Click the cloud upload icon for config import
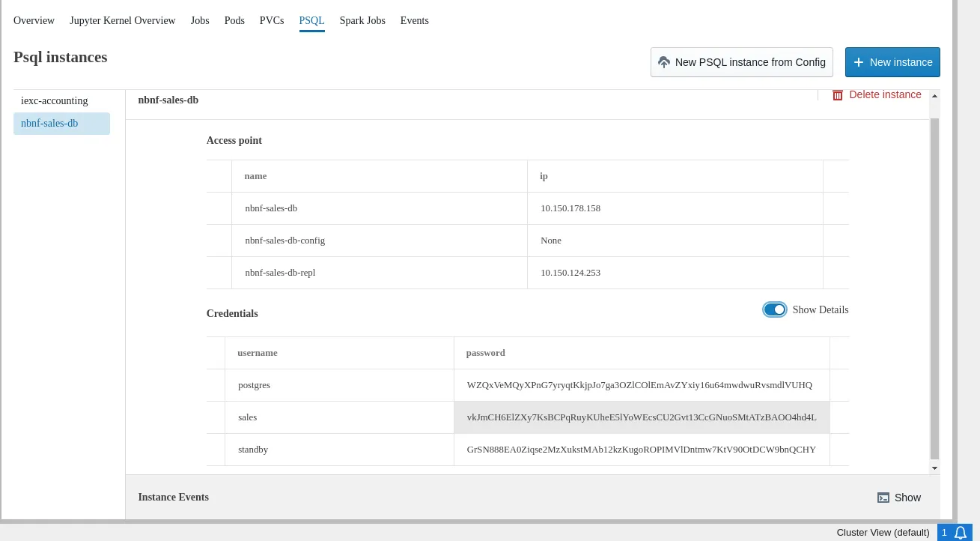The width and height of the screenshot is (980, 541). pyautogui.click(x=664, y=62)
